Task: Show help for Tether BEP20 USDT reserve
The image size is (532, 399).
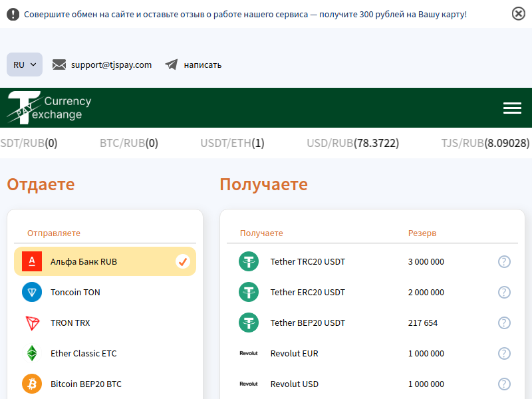Action: (x=504, y=323)
